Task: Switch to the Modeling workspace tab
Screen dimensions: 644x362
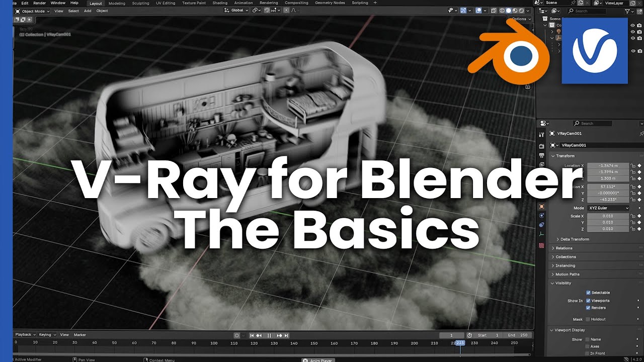Action: (117, 3)
